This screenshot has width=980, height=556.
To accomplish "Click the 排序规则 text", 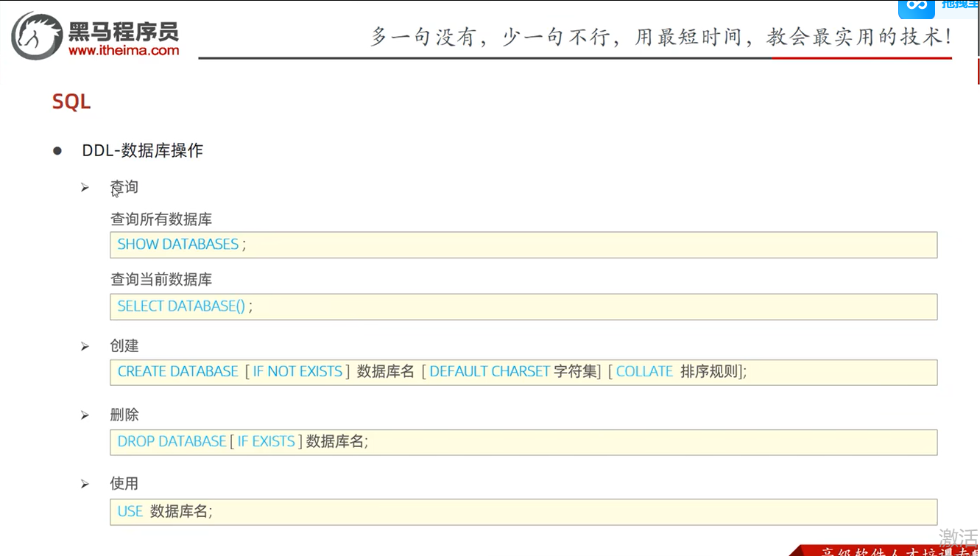I will tap(709, 372).
